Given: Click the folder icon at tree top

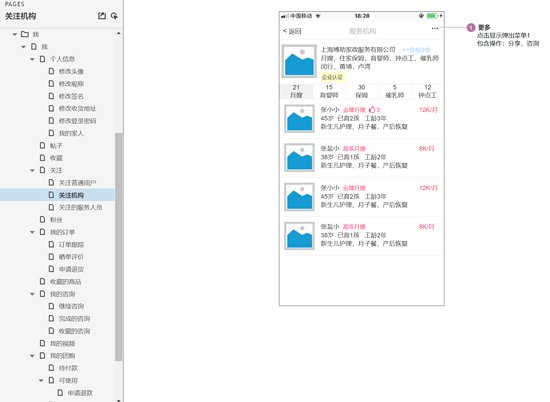Looking at the screenshot, I should click(x=25, y=34).
